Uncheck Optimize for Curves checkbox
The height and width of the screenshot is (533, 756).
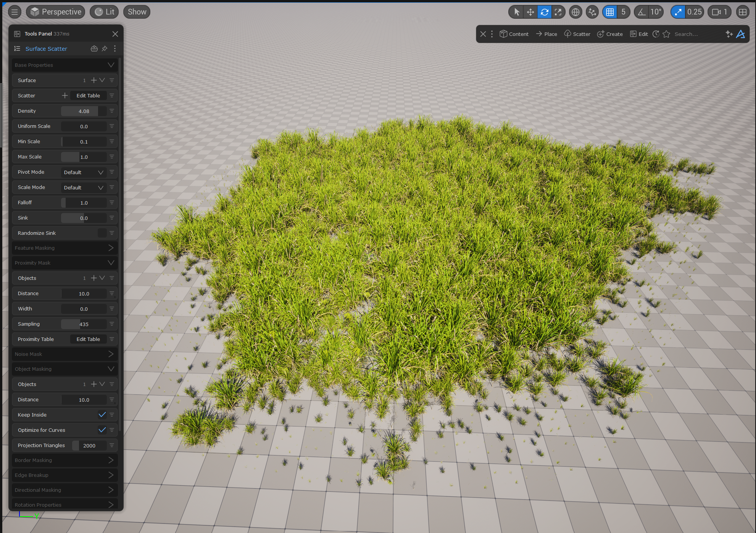pos(102,430)
